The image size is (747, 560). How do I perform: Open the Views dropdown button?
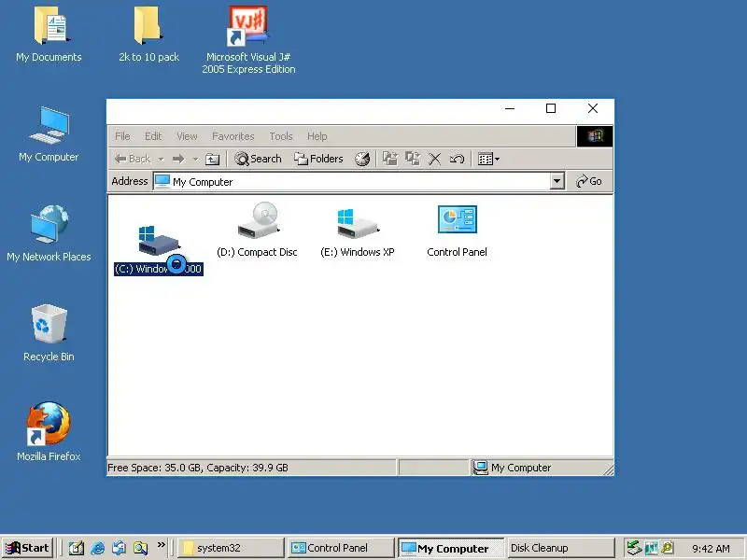(x=488, y=159)
